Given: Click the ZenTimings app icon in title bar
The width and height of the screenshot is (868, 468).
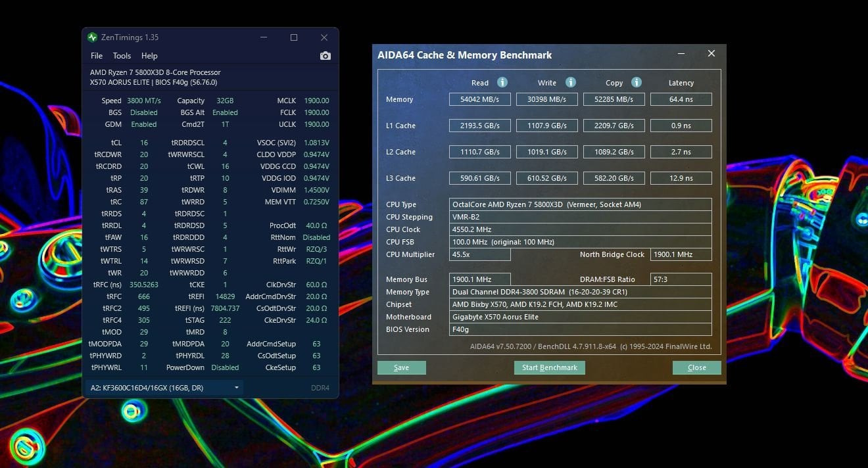Looking at the screenshot, I should click(x=92, y=37).
